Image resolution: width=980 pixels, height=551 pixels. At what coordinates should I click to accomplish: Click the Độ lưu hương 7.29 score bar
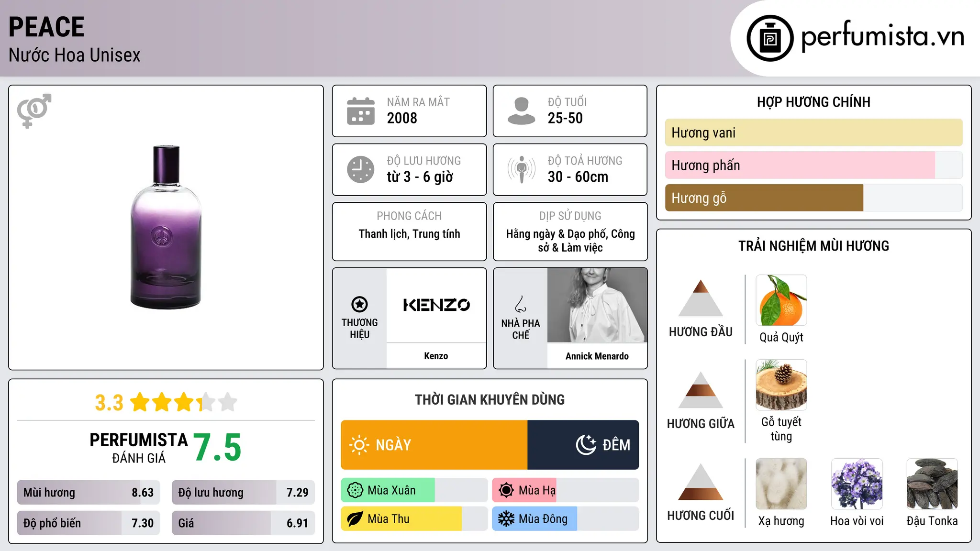tap(243, 493)
